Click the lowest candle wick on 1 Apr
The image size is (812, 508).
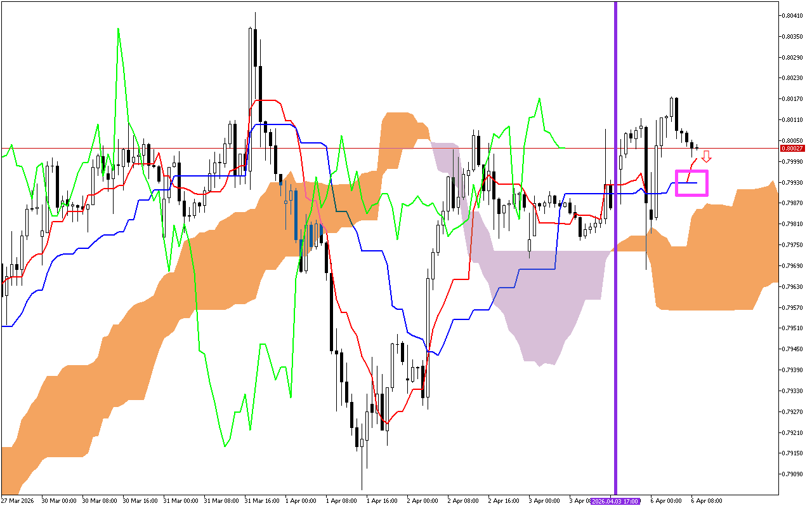[362, 488]
